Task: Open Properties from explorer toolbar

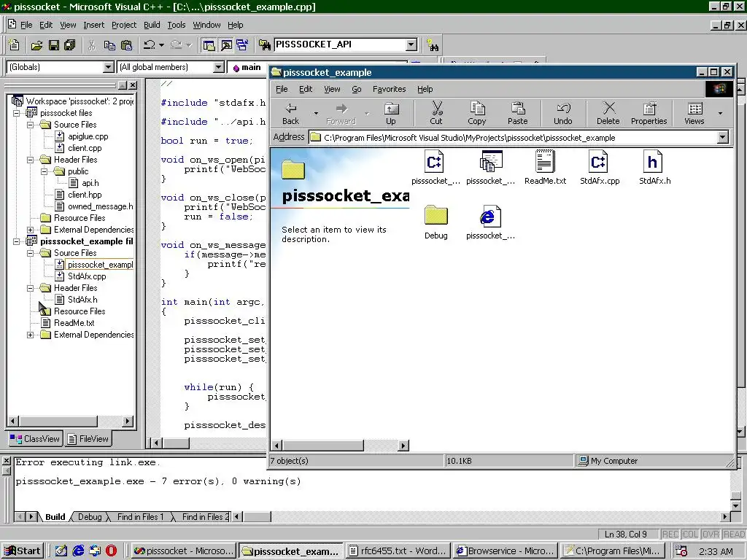Action: 649,113
